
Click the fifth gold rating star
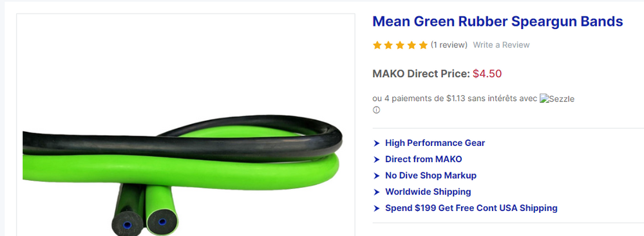423,45
